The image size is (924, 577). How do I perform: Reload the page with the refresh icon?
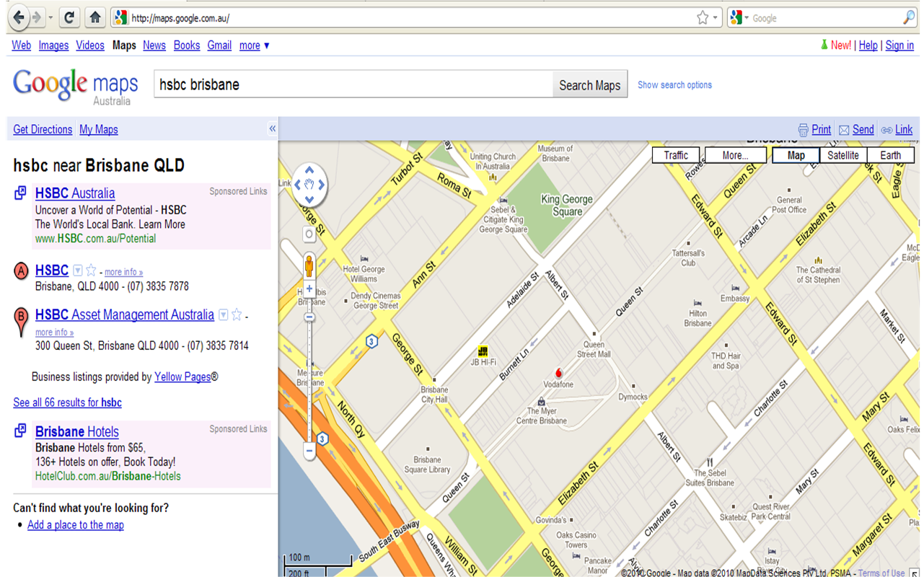click(x=69, y=17)
